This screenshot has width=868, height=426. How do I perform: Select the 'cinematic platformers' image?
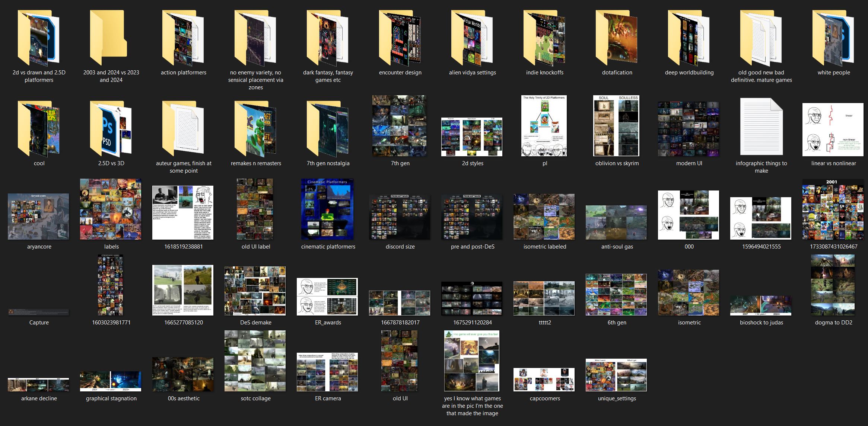coord(327,209)
